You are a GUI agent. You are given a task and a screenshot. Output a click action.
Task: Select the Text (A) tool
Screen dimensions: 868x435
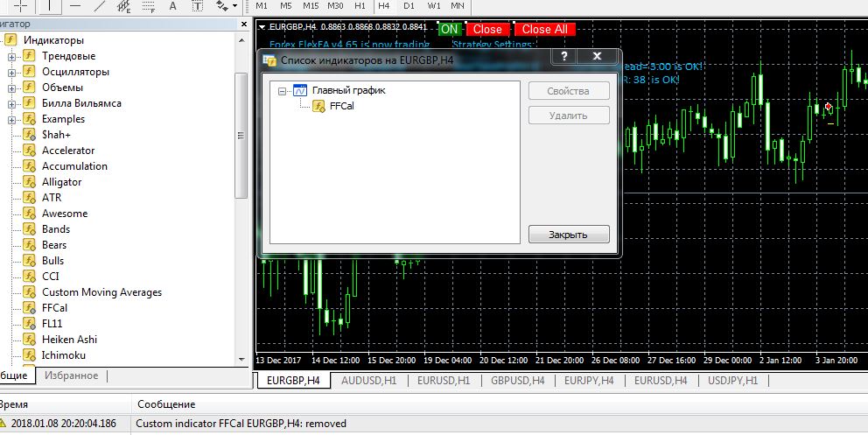172,6
